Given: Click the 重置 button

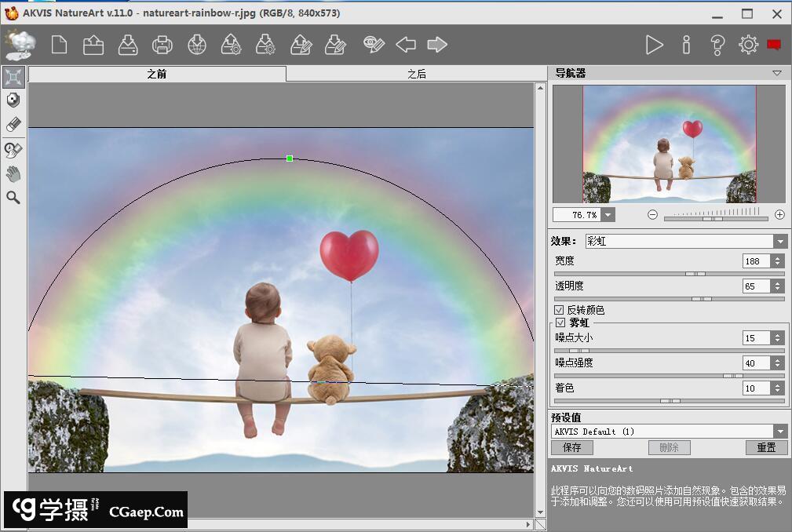Looking at the screenshot, I should pos(766,447).
